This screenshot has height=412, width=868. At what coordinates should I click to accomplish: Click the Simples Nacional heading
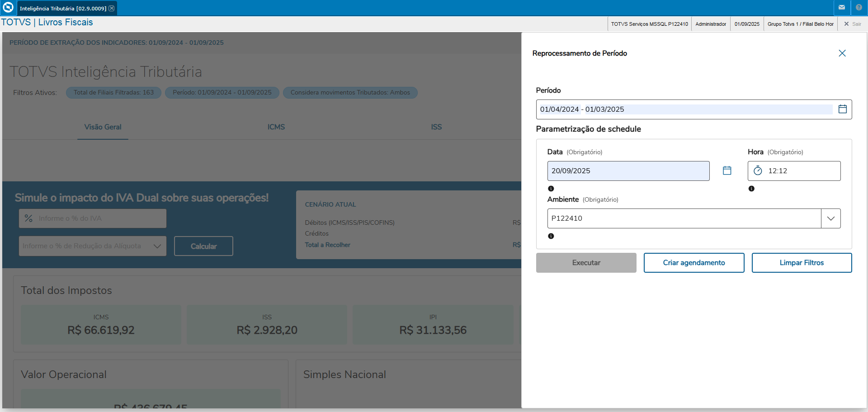coord(344,374)
